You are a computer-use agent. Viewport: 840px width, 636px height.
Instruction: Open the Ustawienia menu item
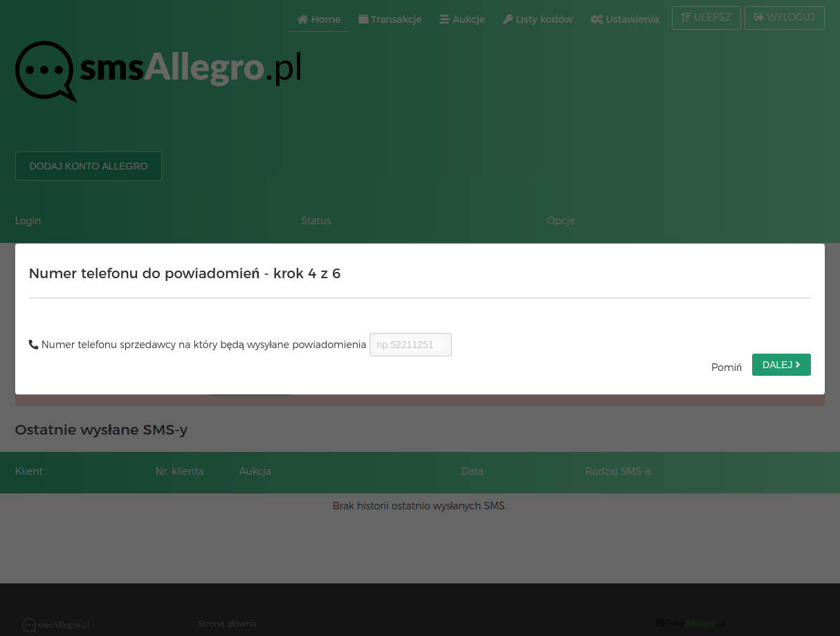[625, 19]
